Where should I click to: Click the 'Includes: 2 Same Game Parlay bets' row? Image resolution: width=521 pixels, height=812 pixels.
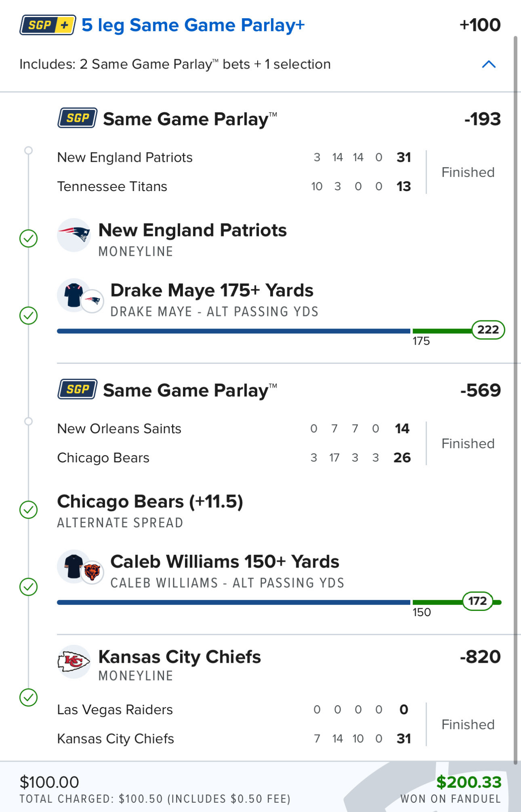coord(175,64)
